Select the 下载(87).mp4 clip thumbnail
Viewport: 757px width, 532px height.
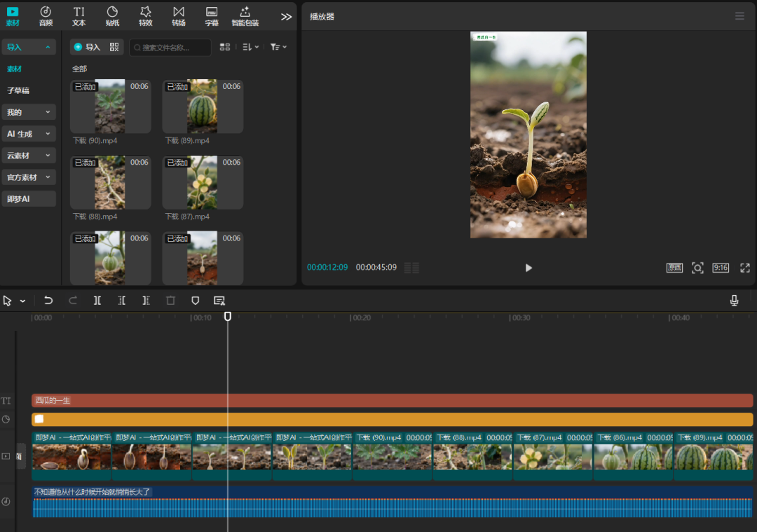(202, 182)
